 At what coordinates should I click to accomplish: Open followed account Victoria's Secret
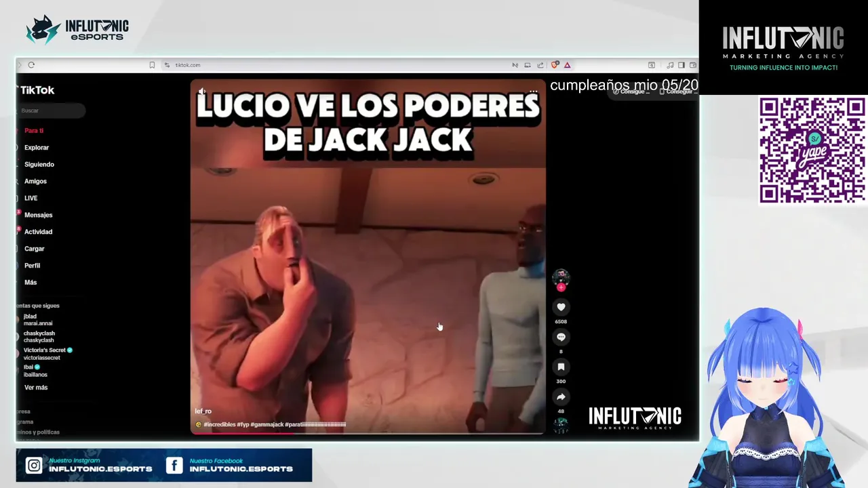coord(45,354)
